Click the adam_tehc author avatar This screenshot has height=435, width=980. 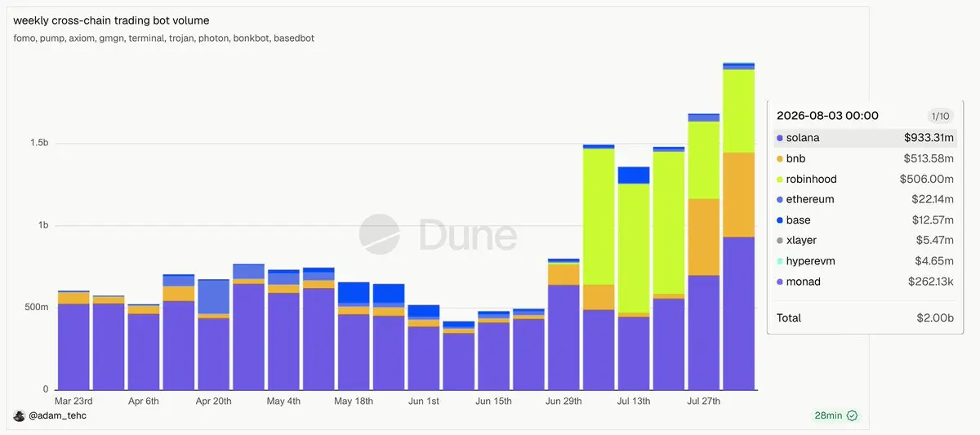19,415
